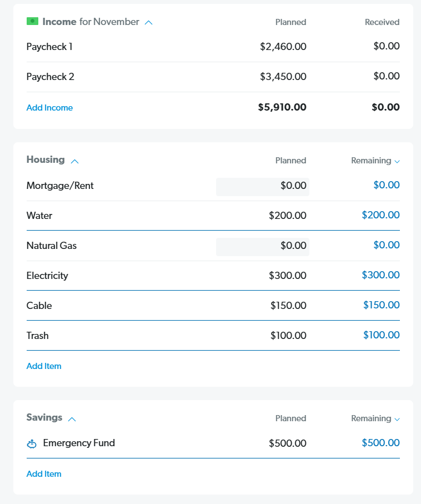The image size is (421, 504).
Task: Click the Water remaining $200.00 amount
Action: pos(380,215)
